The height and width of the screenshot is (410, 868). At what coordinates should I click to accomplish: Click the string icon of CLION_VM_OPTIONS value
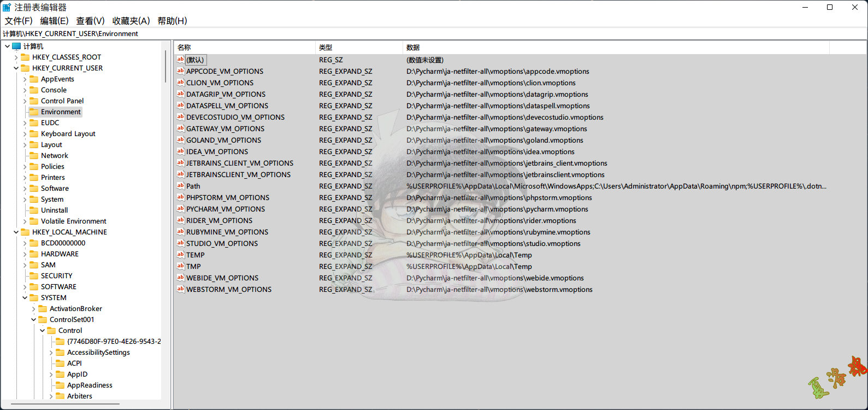click(x=180, y=83)
